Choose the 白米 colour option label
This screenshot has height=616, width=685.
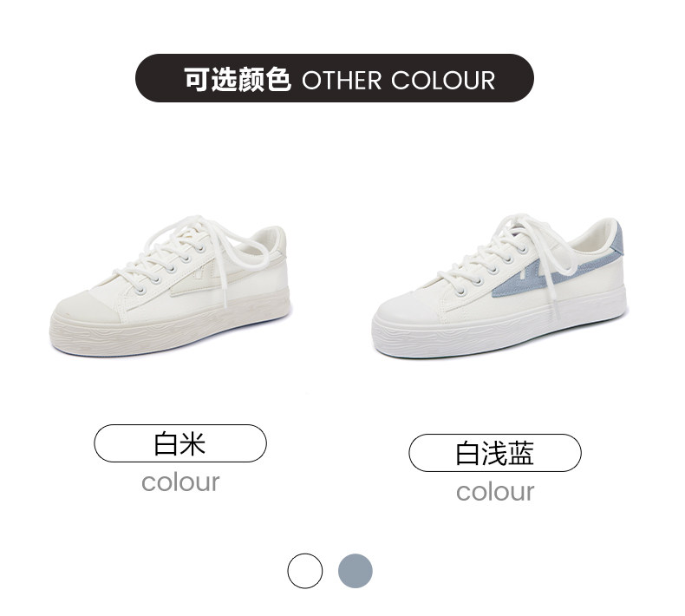click(180, 443)
